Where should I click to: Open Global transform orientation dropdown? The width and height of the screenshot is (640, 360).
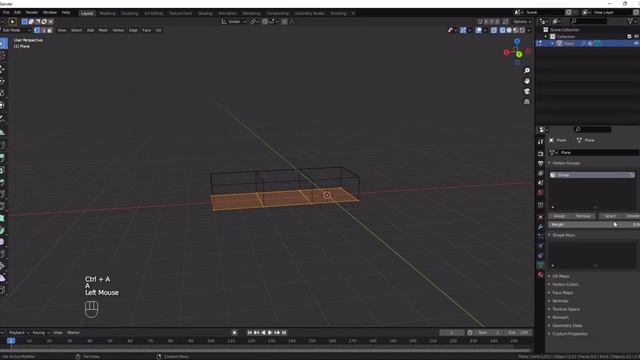pyautogui.click(x=233, y=22)
